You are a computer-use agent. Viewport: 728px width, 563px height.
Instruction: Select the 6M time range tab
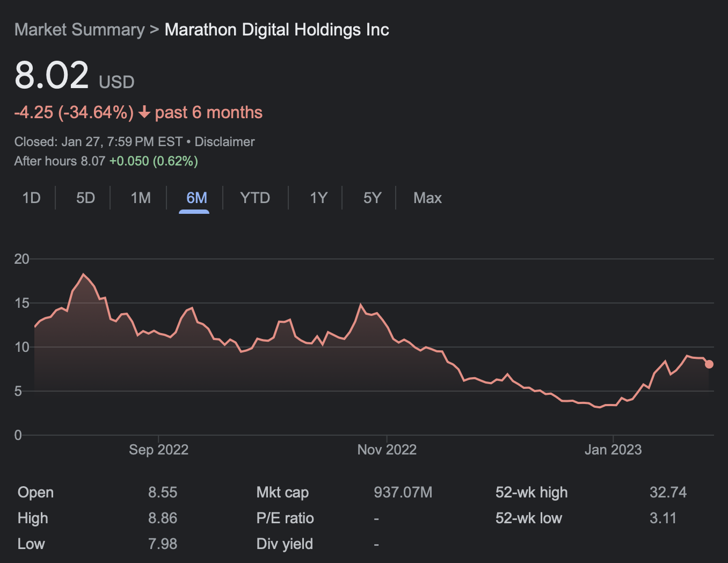(x=196, y=198)
